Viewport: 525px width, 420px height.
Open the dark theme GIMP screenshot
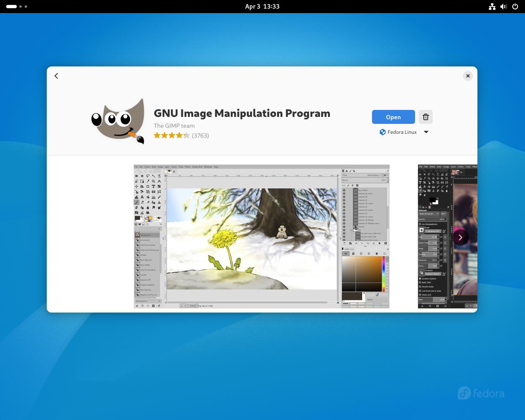pos(447,237)
